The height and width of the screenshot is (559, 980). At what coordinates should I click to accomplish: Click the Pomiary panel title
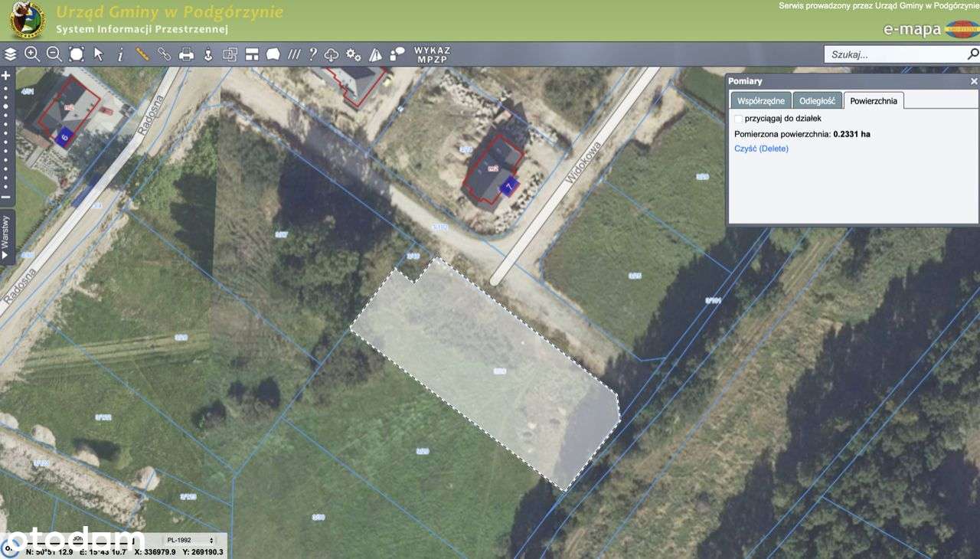point(745,81)
